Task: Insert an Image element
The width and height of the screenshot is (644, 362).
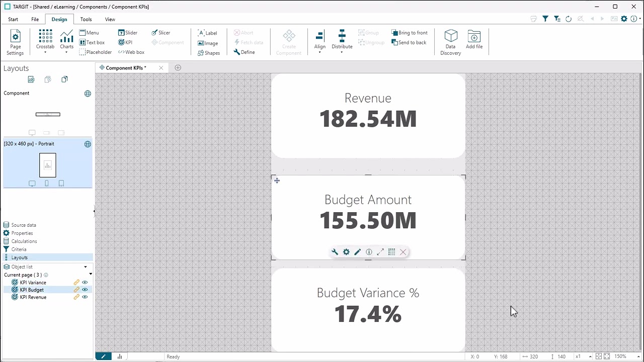Action: (x=208, y=43)
